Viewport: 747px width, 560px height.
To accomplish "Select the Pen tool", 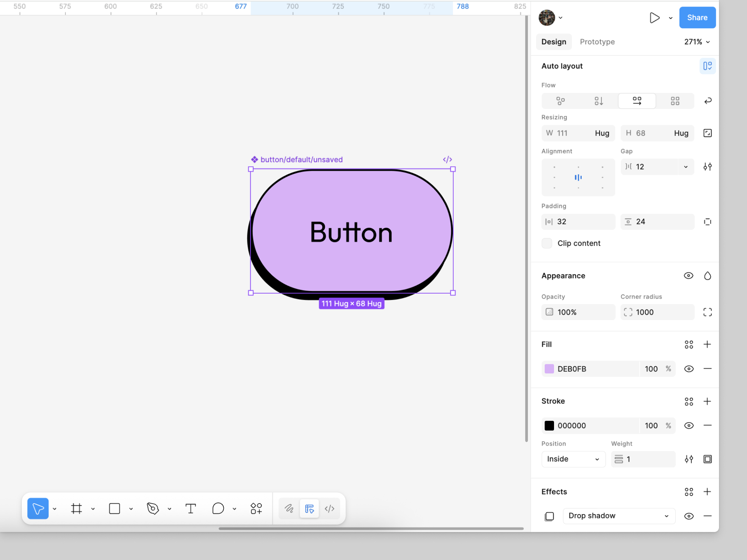I will 153,509.
